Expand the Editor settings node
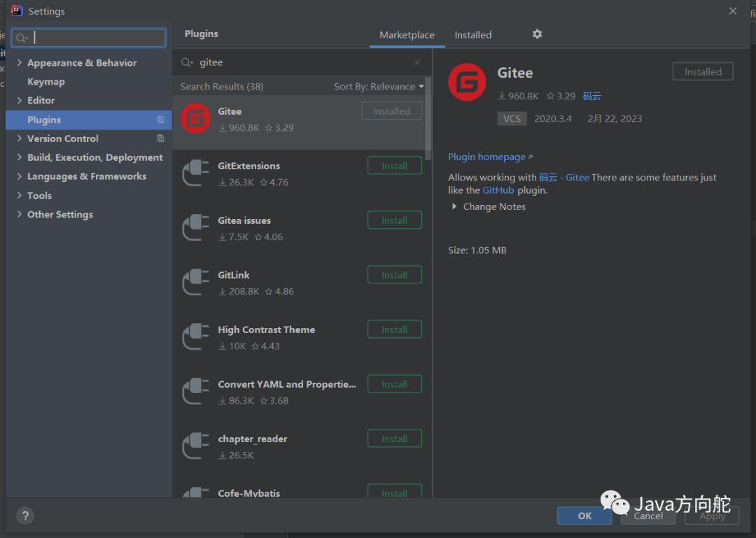 tap(20, 100)
